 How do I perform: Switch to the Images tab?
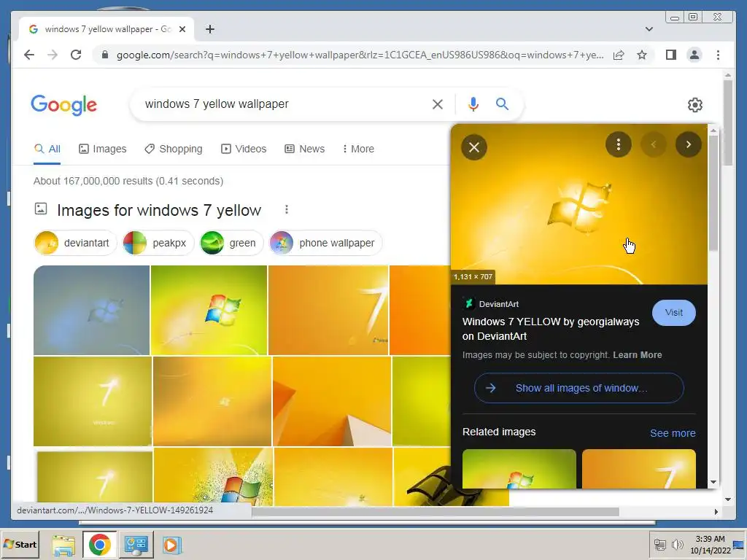point(102,149)
